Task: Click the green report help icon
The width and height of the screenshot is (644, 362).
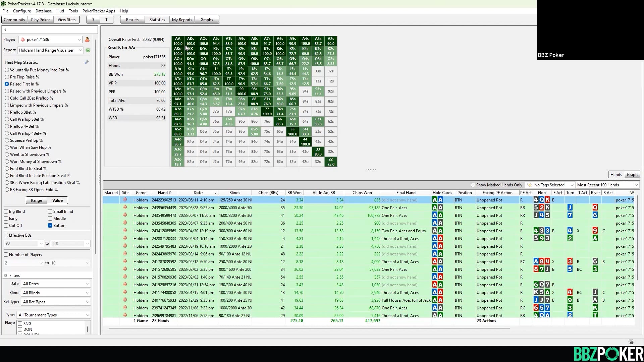Action: [88, 50]
